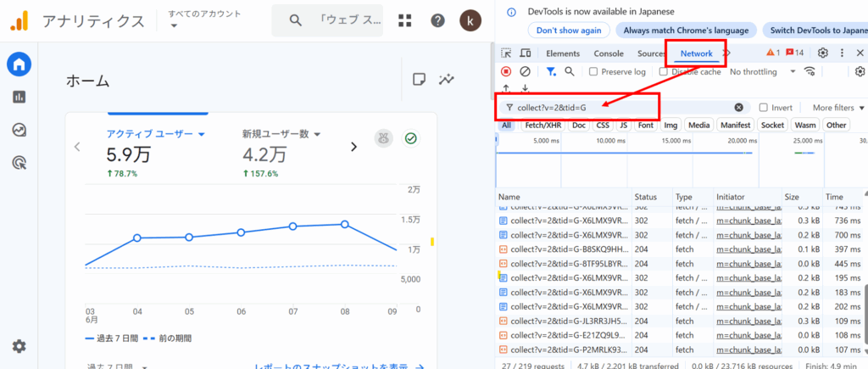Sort requests by Status column header
The image size is (868, 369).
pos(653,197)
